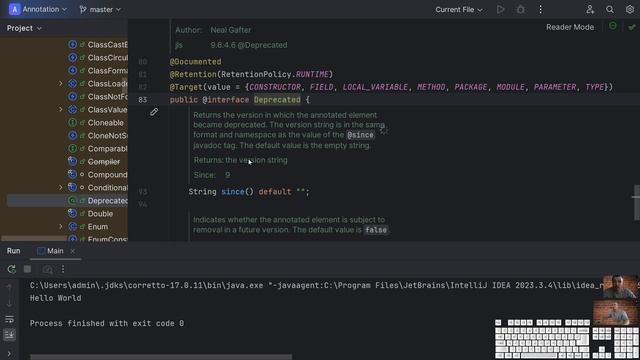Expand the Enum tree node
Screen dimensions: 640x360
tap(60, 227)
